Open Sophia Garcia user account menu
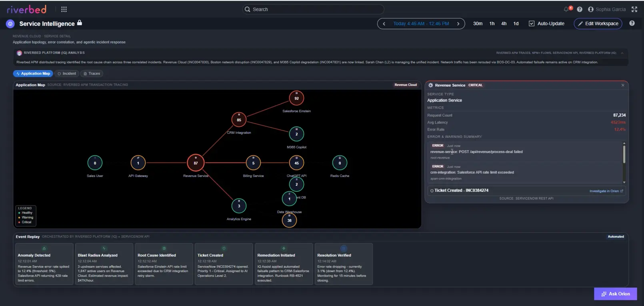The image size is (644, 306). 607,9
